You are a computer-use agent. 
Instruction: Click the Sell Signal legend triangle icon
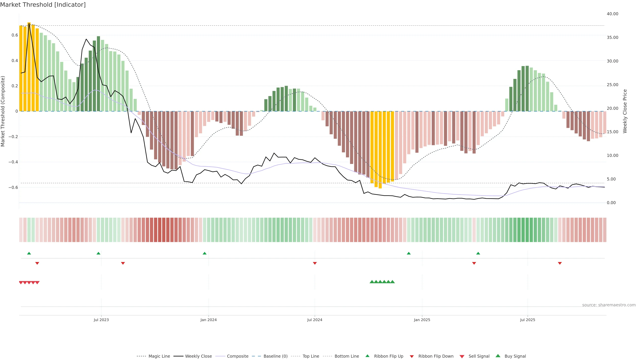[462, 356]
